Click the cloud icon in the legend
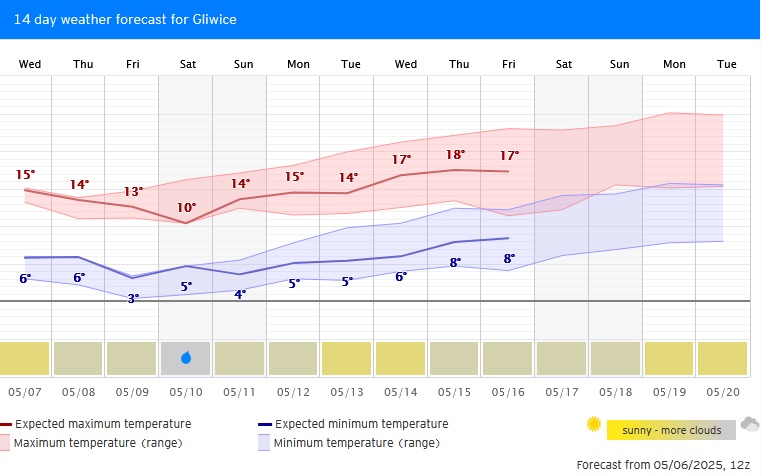Viewport: 762px width, 476px height. (749, 424)
